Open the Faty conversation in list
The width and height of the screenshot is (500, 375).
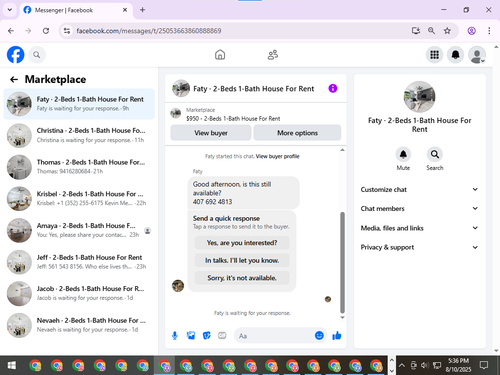coord(79,104)
